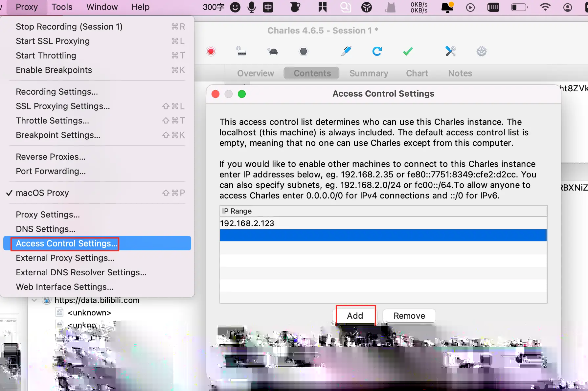Click the user account menu bar icon

568,7
